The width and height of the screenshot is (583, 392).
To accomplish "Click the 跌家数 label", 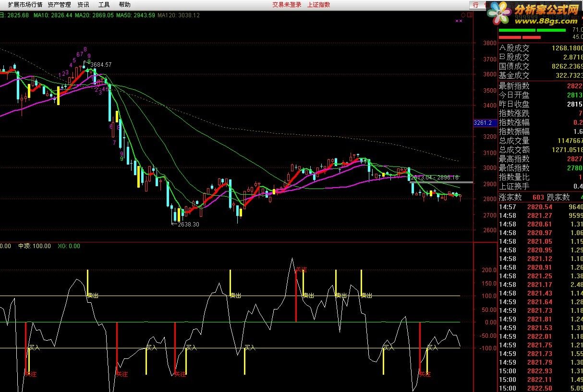I will [559, 197].
